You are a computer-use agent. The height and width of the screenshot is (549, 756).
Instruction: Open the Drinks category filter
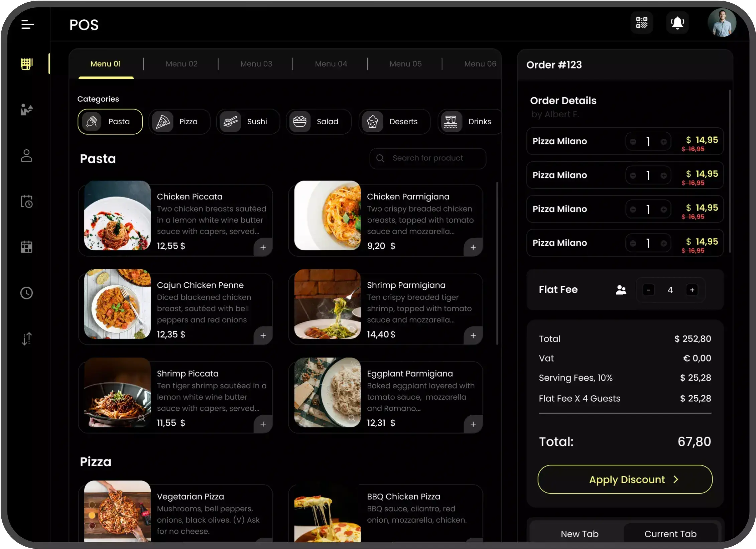pyautogui.click(x=470, y=121)
